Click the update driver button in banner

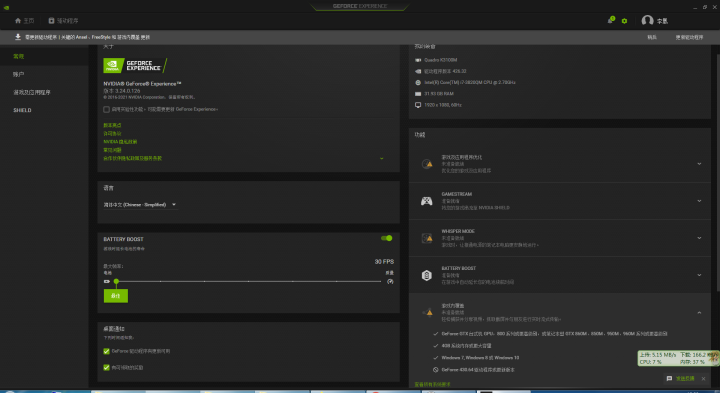point(689,37)
